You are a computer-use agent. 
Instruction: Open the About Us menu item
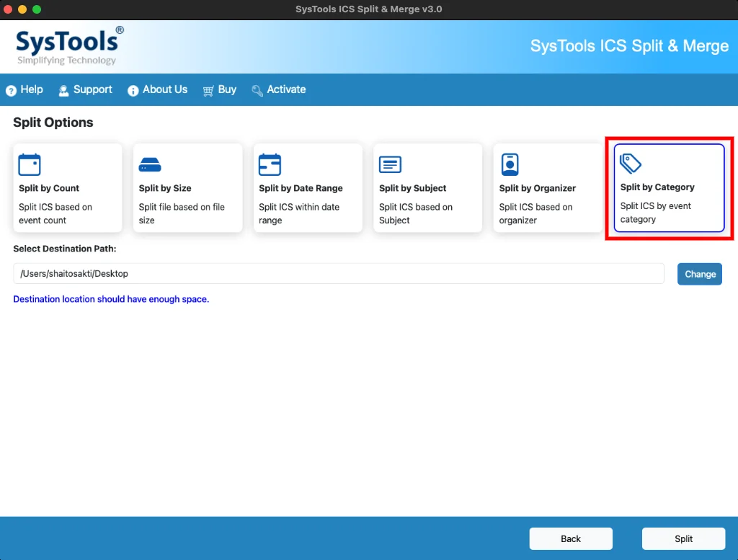[x=157, y=89]
